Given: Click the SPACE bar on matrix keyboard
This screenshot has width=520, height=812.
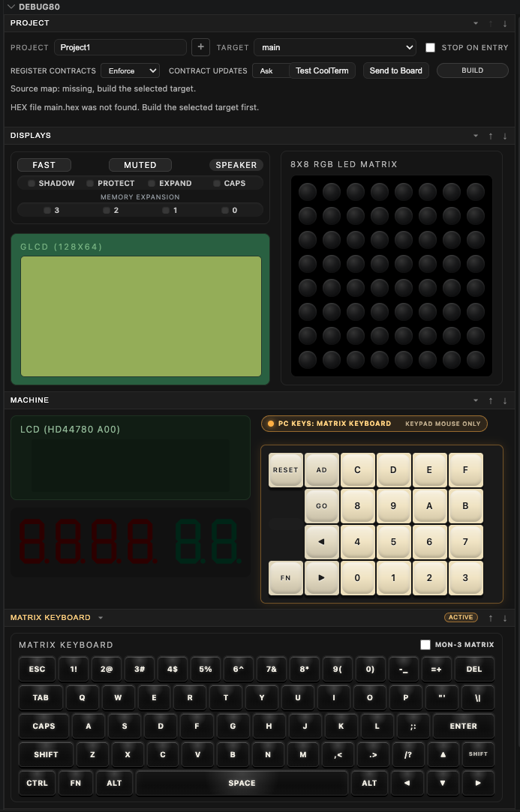Looking at the screenshot, I should click(242, 783).
